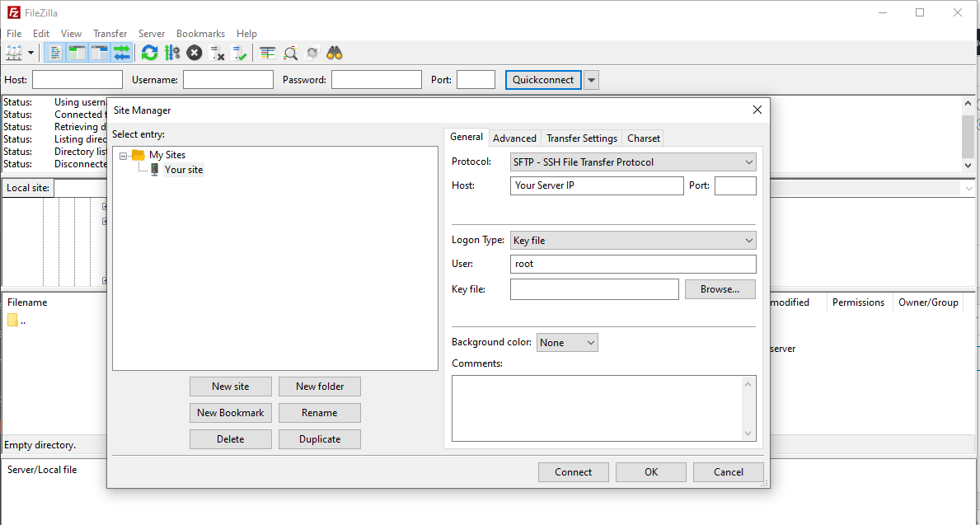Click the Quickconnect Host field
980x525 pixels.
(x=77, y=80)
